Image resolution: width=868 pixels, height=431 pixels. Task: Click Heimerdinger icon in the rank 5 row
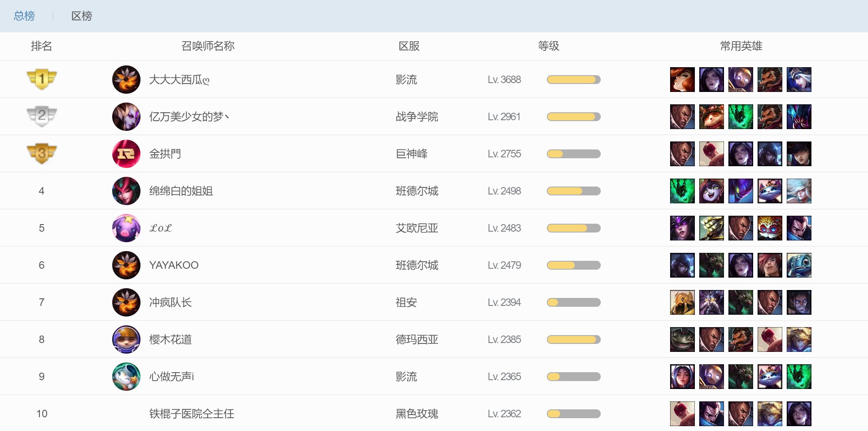tap(769, 228)
